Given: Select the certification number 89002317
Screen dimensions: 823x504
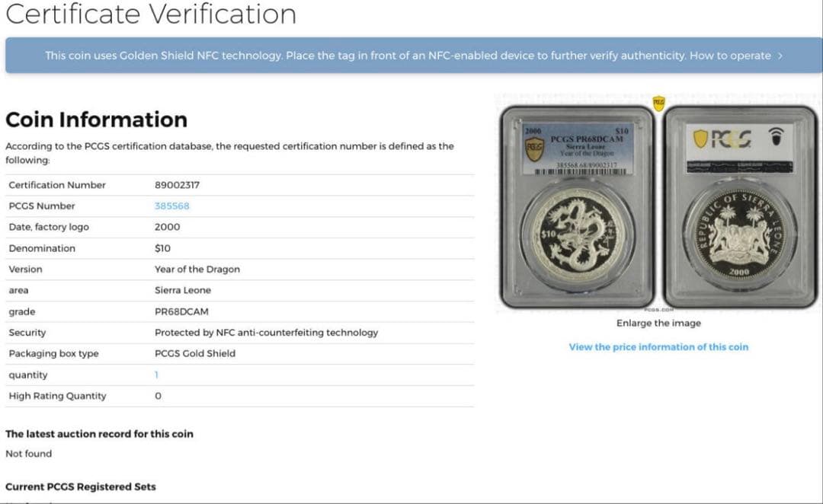Looking at the screenshot, I should [x=177, y=185].
